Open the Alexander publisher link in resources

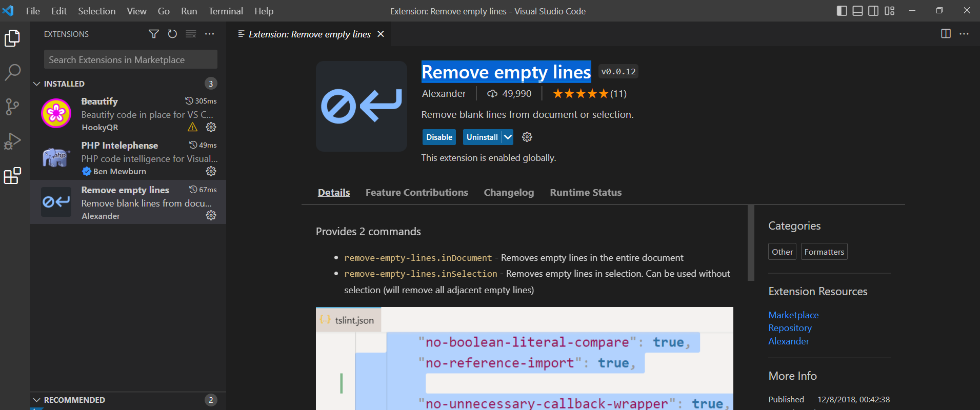tap(789, 341)
